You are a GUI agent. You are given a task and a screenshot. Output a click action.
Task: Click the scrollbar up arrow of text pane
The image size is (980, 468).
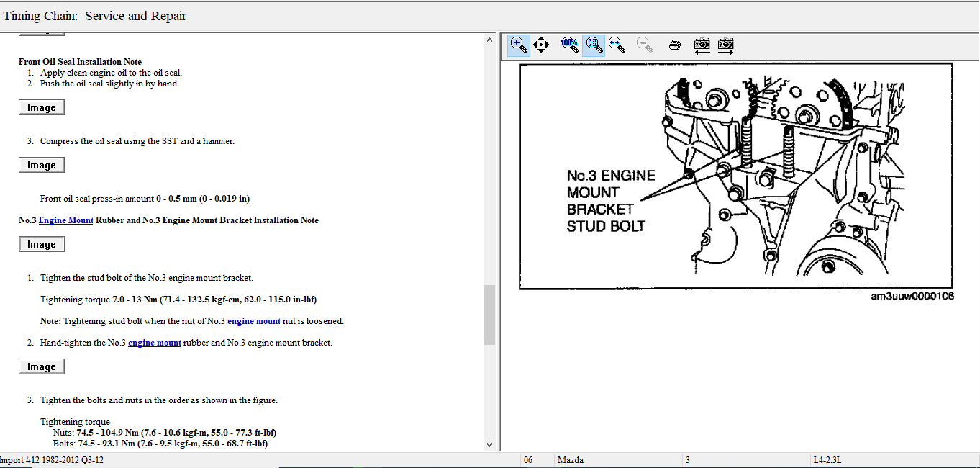coord(490,39)
